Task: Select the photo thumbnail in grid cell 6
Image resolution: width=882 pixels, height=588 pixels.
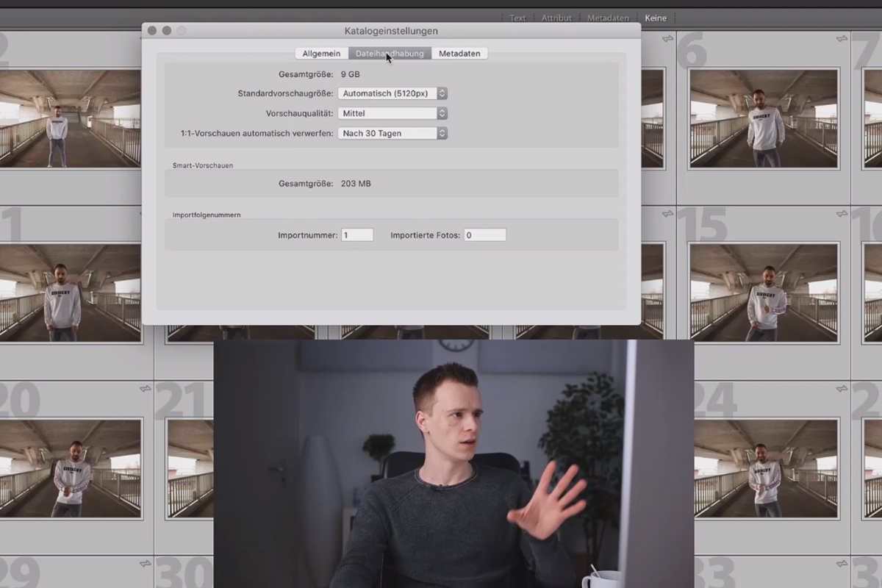Action: [764, 118]
